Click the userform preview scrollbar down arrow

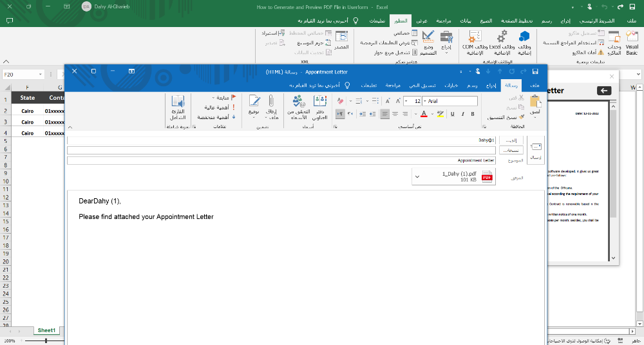pyautogui.click(x=613, y=258)
